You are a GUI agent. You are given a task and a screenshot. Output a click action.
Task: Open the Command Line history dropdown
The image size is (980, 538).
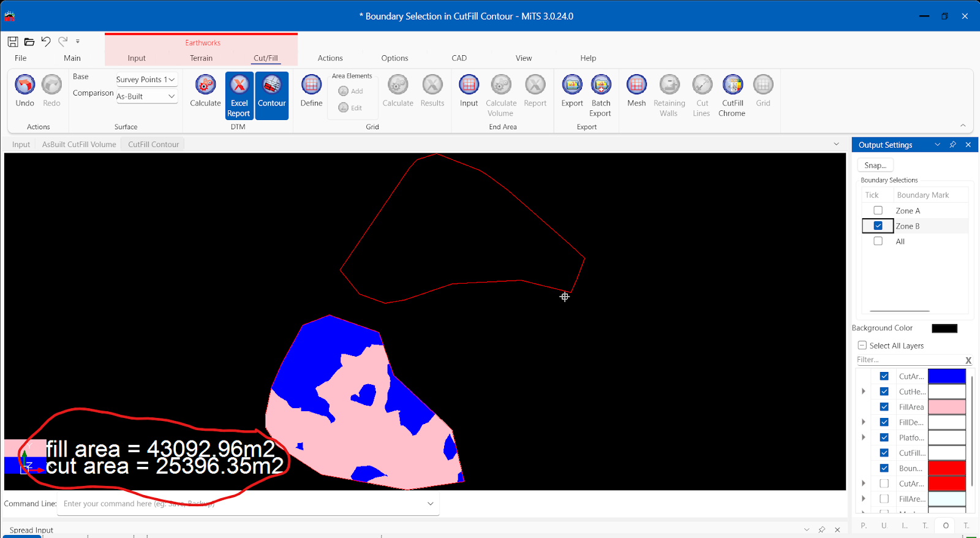(x=431, y=504)
